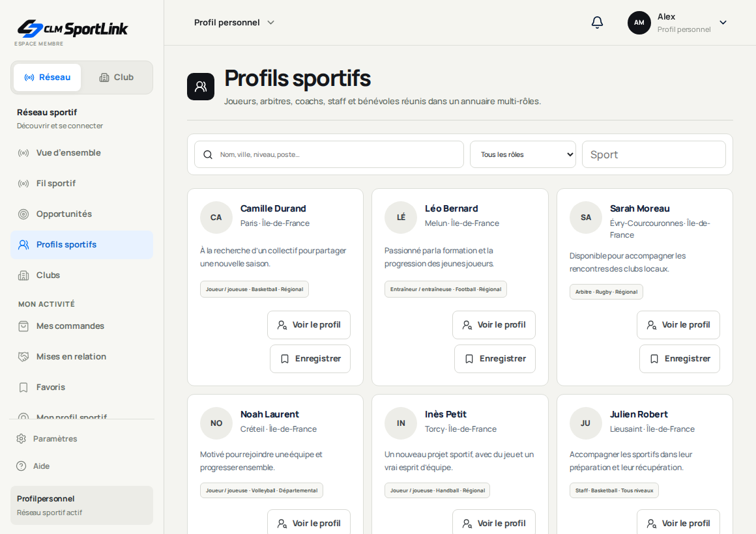Expand the Alex account menu chevron
Image resolution: width=756 pixels, height=534 pixels.
(723, 23)
